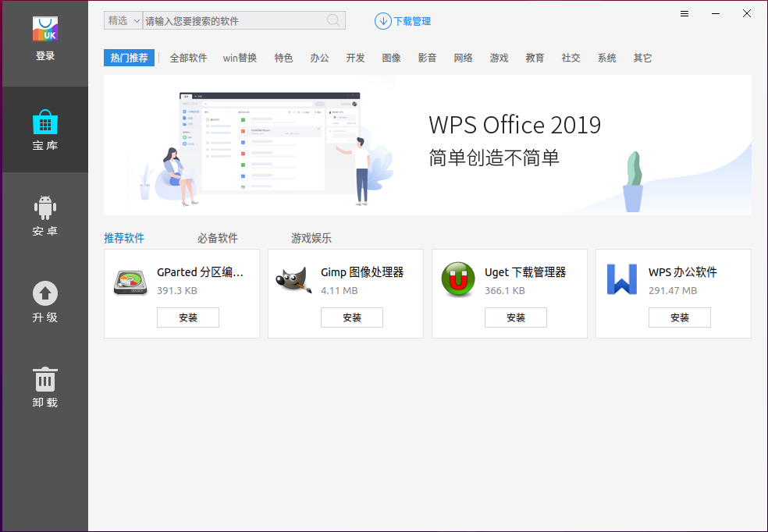
Task: Select the 图像 category tab
Action: click(391, 58)
